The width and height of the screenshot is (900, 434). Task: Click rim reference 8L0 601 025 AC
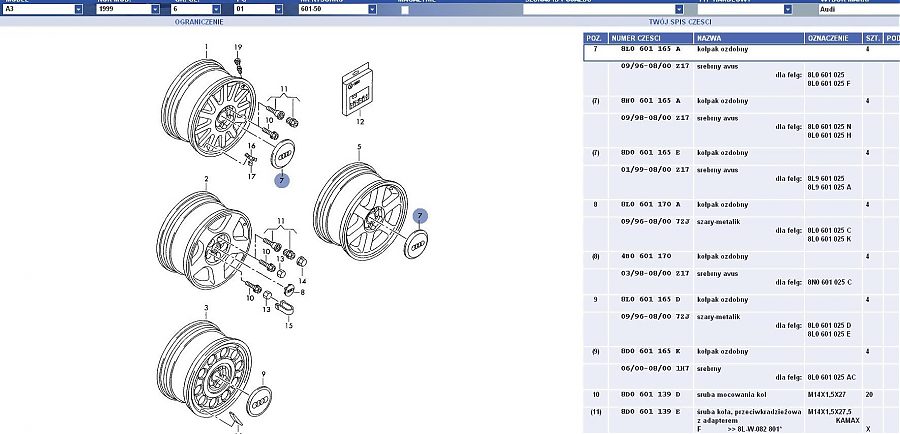(x=832, y=377)
